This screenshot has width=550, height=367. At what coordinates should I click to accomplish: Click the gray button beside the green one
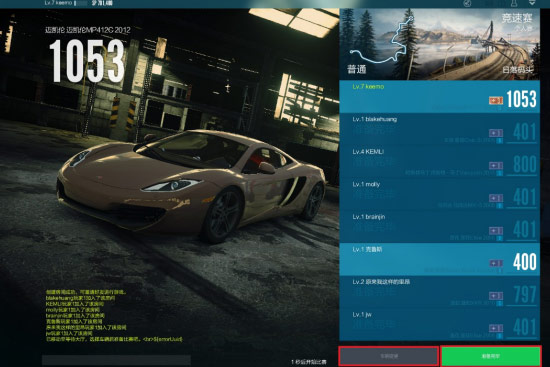(389, 356)
